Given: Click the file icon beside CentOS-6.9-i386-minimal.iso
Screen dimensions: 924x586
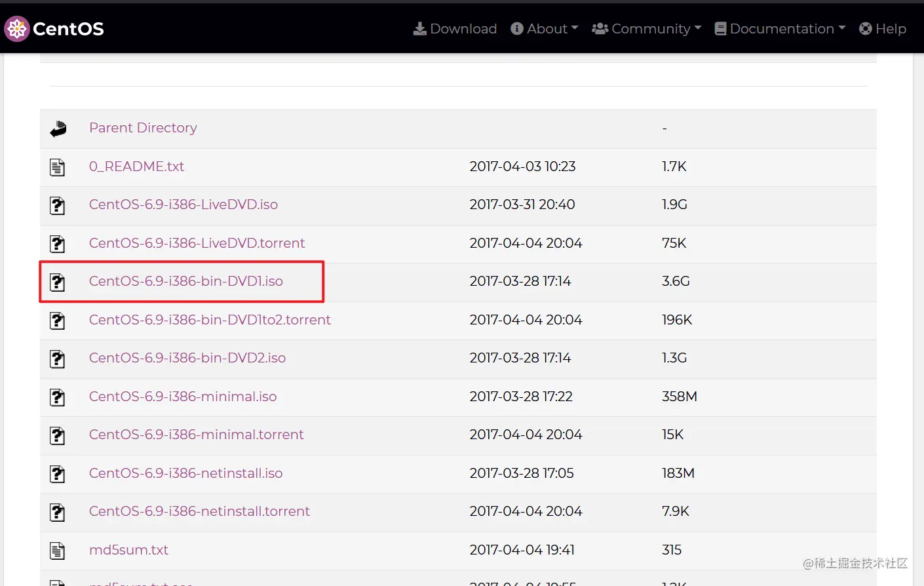Looking at the screenshot, I should click(58, 397).
